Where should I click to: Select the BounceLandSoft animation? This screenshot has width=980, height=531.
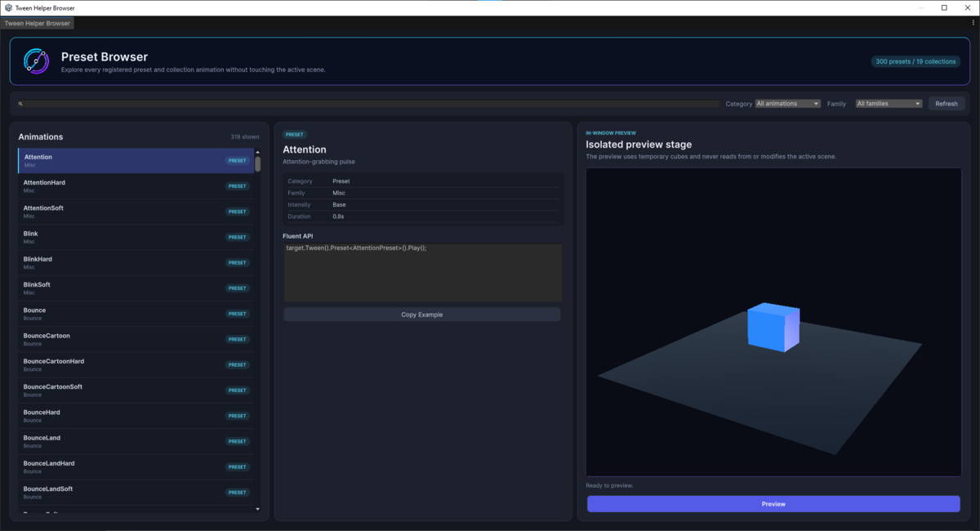coord(136,492)
